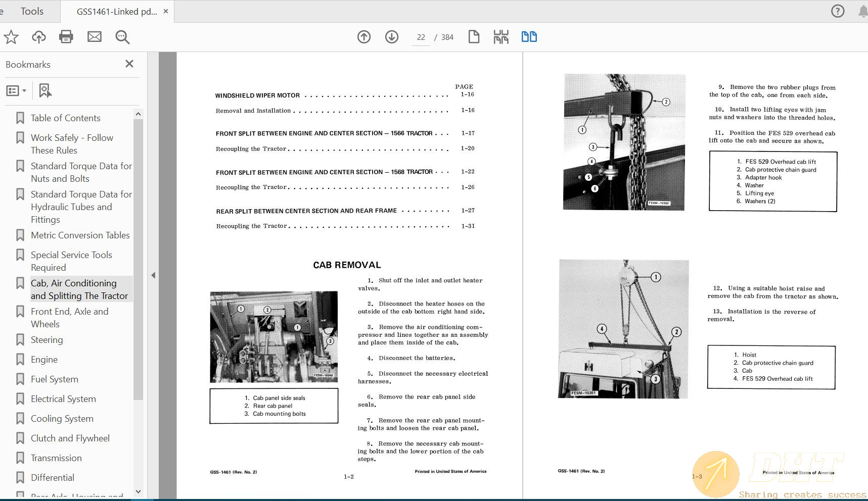868x501 pixels.
Task: Click the page number input field
Action: (x=421, y=37)
